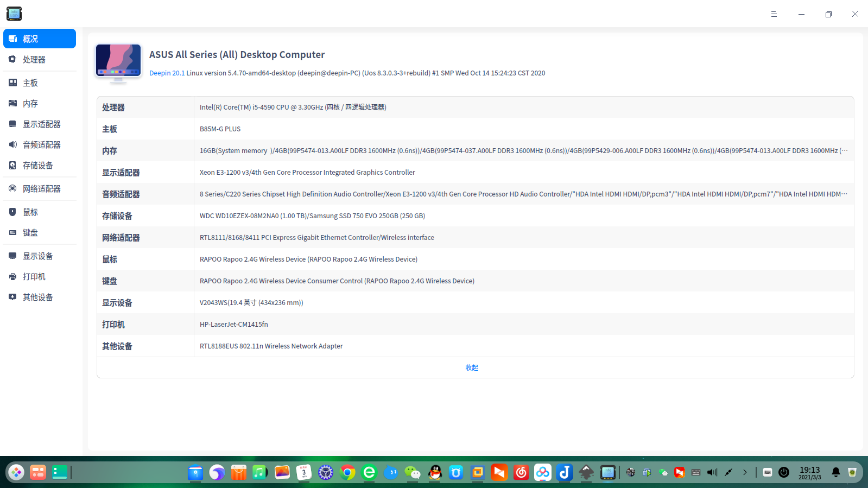Open 网络适配器 network adapter in sidebar
868x488 pixels.
40,188
